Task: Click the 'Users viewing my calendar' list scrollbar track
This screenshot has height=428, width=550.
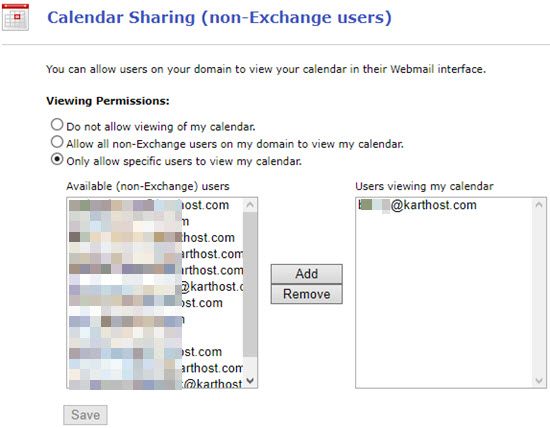Action: pos(539,293)
